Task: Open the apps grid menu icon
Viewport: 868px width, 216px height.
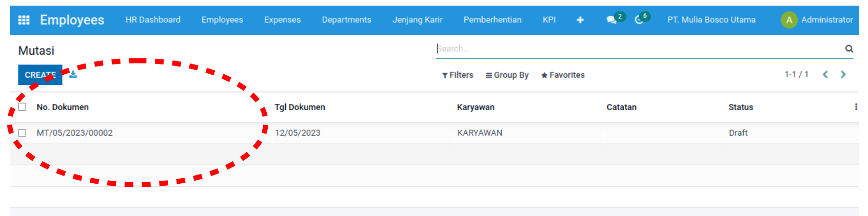Action: coord(24,20)
